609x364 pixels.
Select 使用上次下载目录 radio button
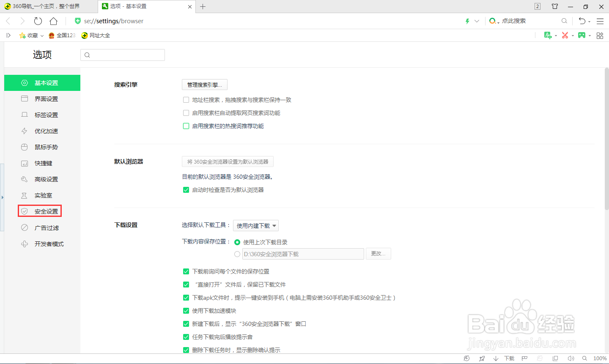click(x=237, y=242)
